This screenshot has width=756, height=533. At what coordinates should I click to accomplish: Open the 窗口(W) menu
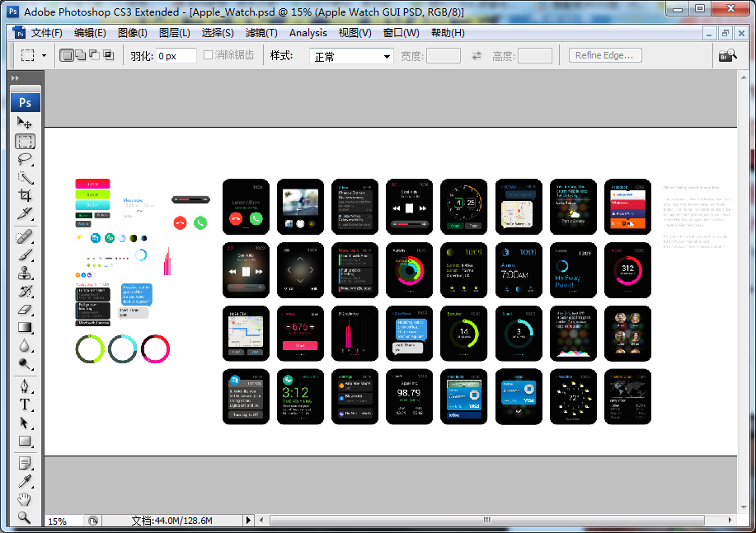[401, 33]
